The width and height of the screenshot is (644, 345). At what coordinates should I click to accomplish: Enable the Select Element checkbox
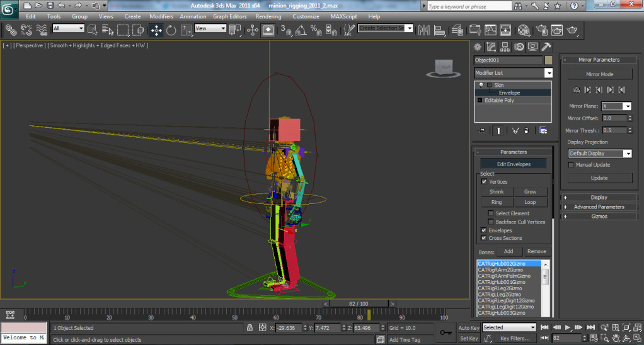[x=490, y=213]
